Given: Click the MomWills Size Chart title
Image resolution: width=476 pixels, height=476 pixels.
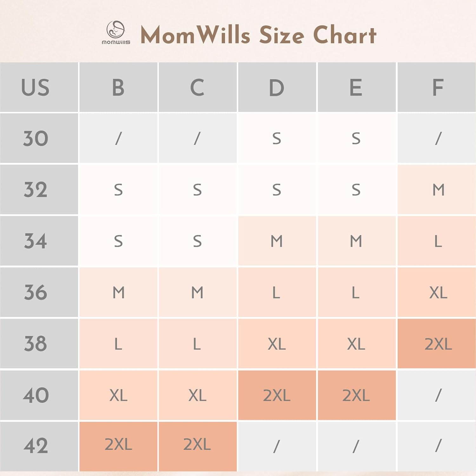Looking at the screenshot, I should pyautogui.click(x=258, y=35).
